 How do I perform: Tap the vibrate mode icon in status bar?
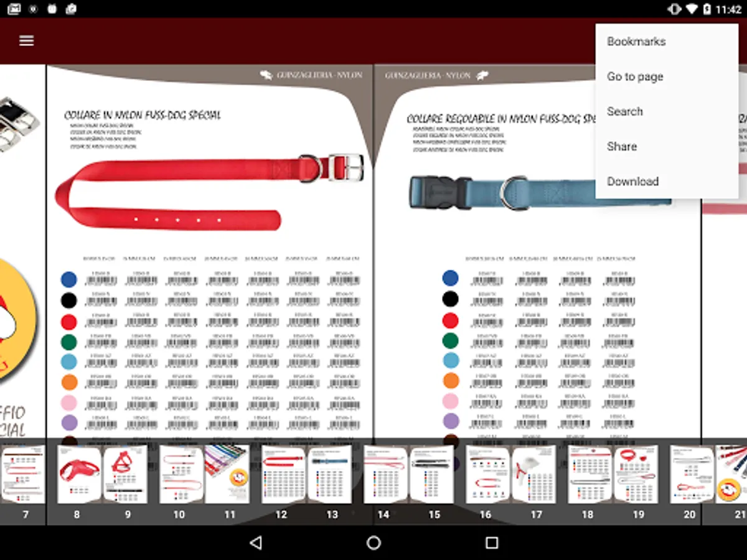coord(674,9)
